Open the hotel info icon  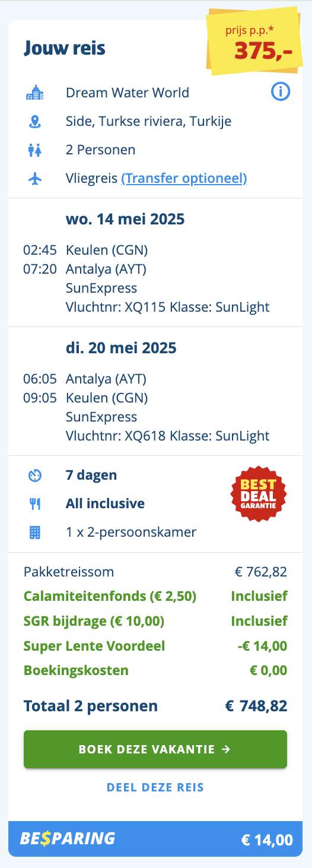[x=281, y=92]
